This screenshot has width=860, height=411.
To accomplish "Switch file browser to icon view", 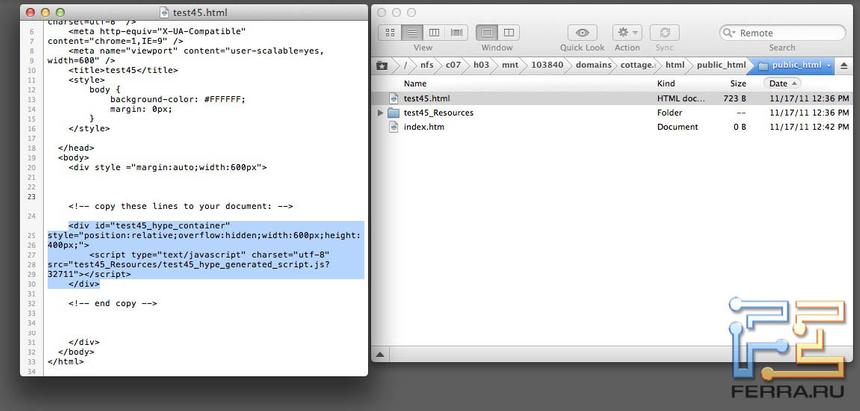I will coord(390,32).
